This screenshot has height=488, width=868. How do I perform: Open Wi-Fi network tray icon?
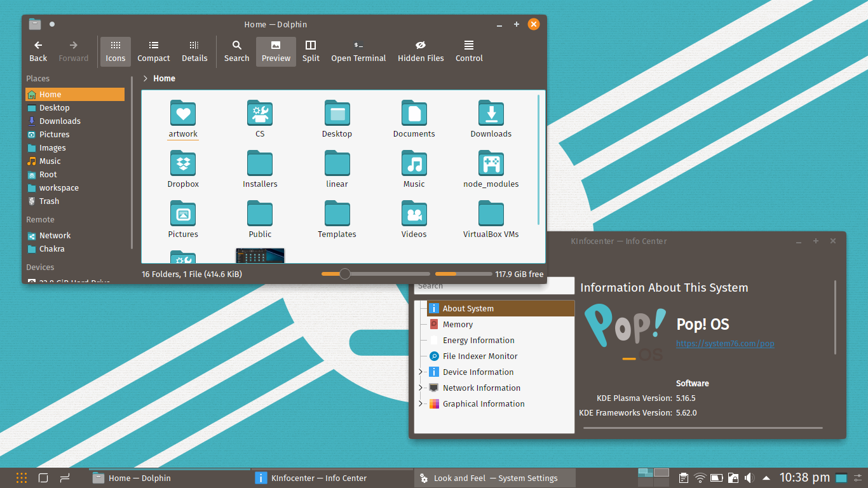point(700,478)
